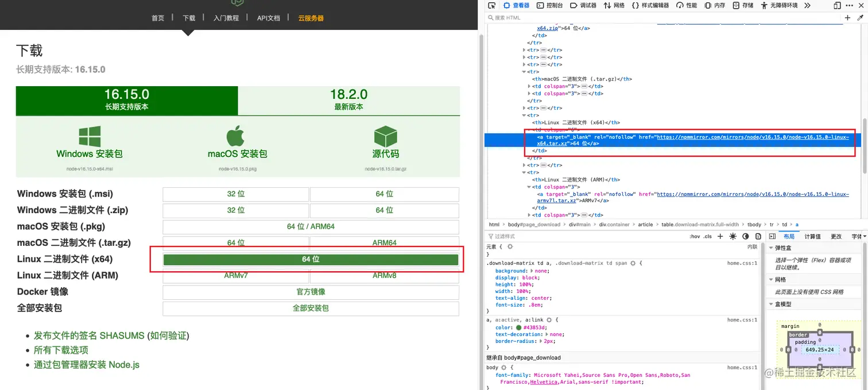Screen dimensions: 868x390
Task: Click the 源代码 cube icon
Action: 385,137
